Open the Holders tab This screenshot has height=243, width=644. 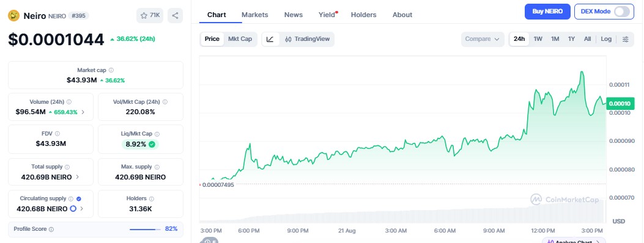[363, 15]
